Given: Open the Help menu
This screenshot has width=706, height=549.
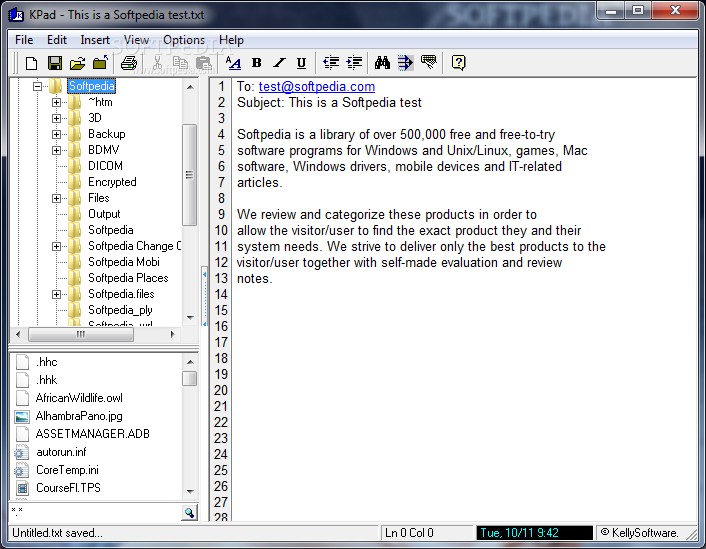Looking at the screenshot, I should [231, 40].
